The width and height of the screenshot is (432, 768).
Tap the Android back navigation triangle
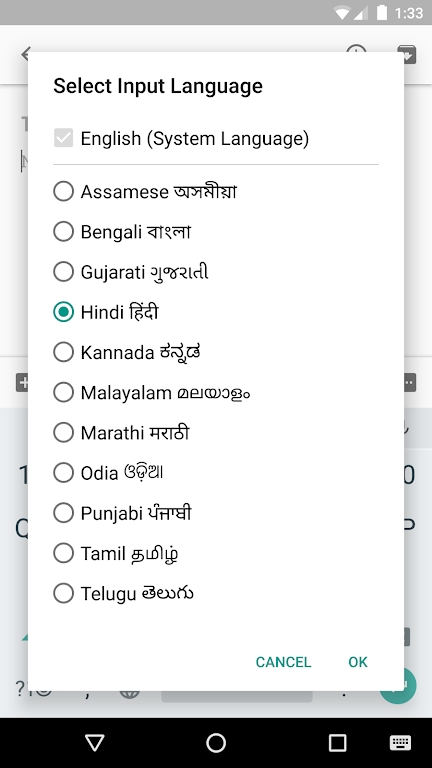[95, 743]
